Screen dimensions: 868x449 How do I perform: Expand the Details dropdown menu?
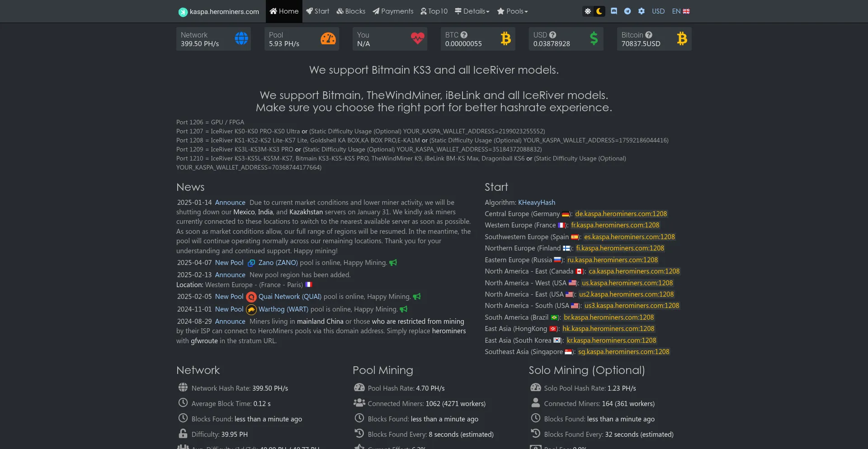[472, 11]
